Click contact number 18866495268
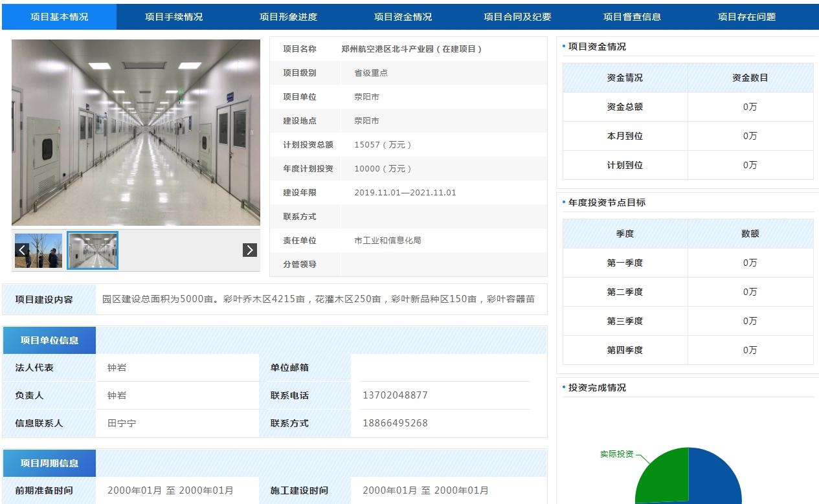The image size is (819, 504). (x=395, y=423)
